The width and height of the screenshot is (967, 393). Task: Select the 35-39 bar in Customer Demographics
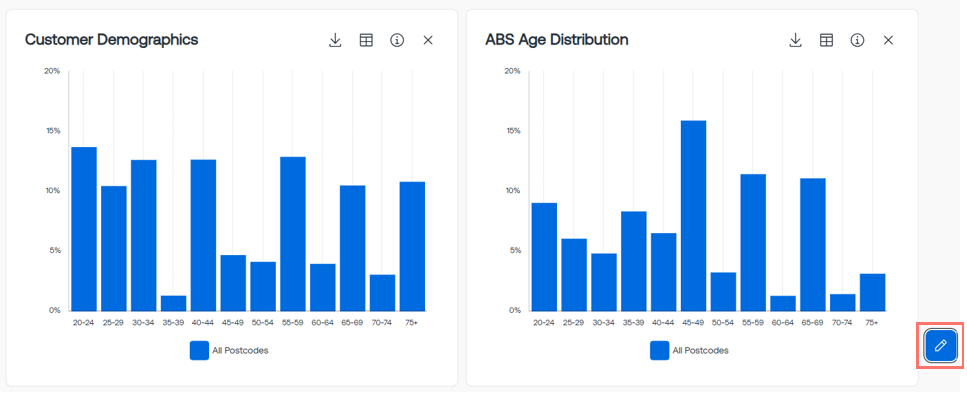click(x=173, y=304)
